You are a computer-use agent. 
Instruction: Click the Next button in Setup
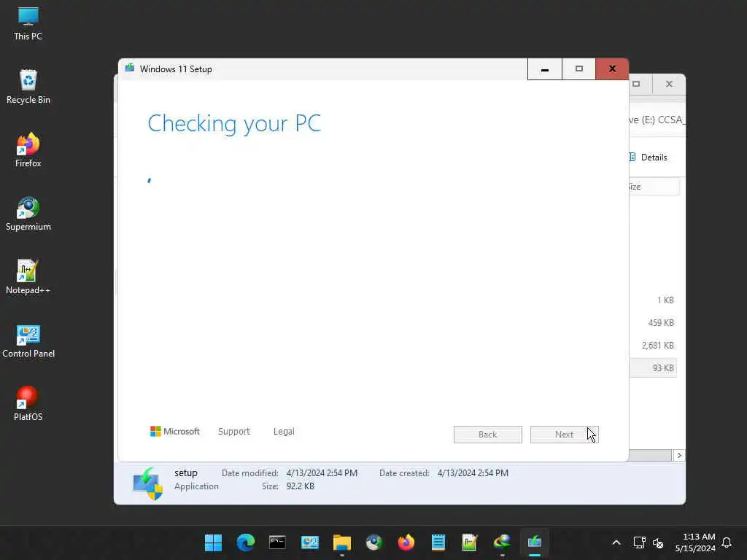[565, 435]
